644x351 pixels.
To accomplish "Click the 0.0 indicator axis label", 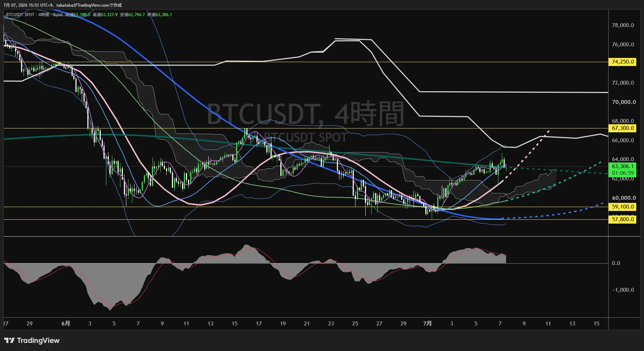I will tap(616, 263).
